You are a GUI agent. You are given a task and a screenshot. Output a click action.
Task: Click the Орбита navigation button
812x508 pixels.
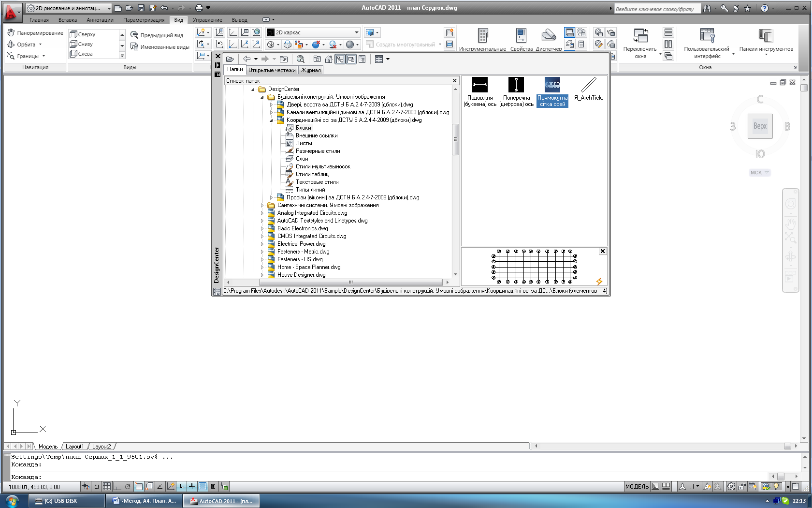[x=24, y=45]
